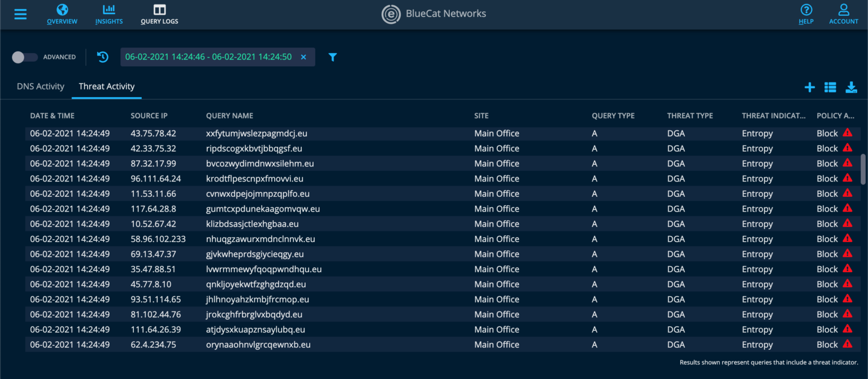Click the red alert icon on the first row

(x=847, y=133)
